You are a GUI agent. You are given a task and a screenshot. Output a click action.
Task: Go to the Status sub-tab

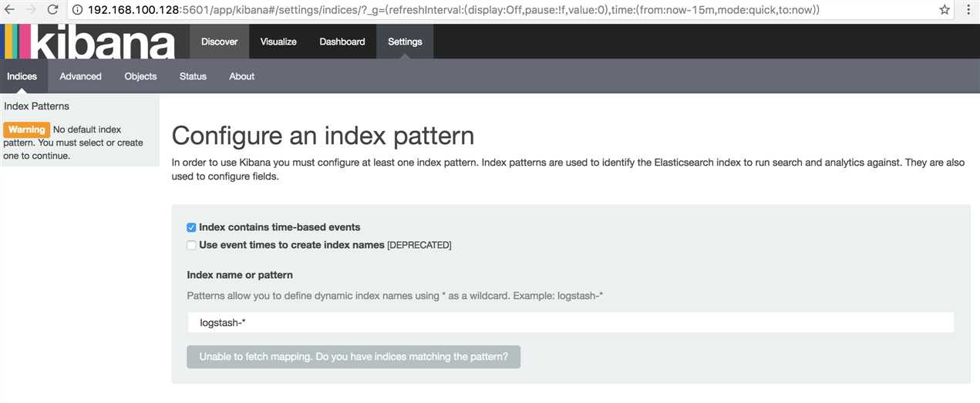click(193, 76)
